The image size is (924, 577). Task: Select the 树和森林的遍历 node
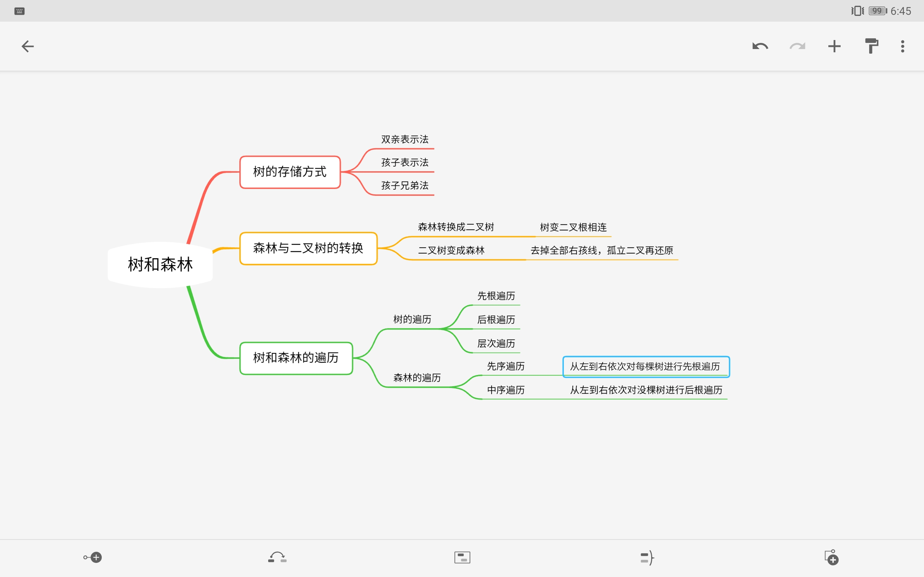[x=296, y=358]
